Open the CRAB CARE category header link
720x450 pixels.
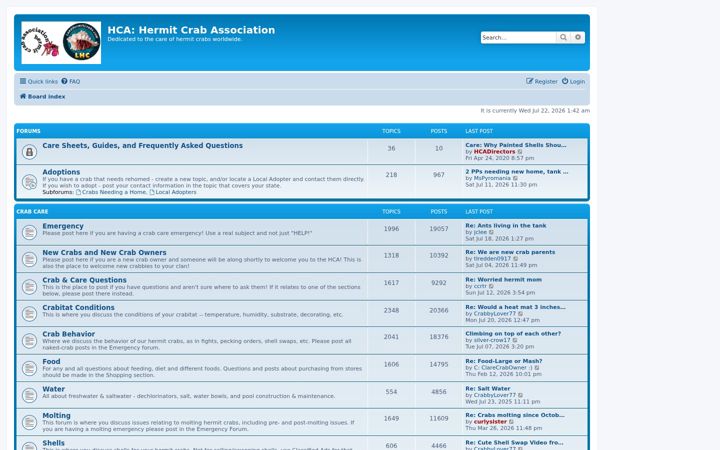(x=32, y=212)
